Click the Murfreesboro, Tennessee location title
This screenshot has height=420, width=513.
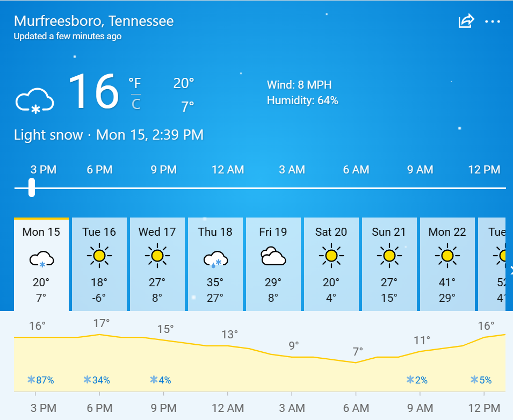tap(93, 21)
